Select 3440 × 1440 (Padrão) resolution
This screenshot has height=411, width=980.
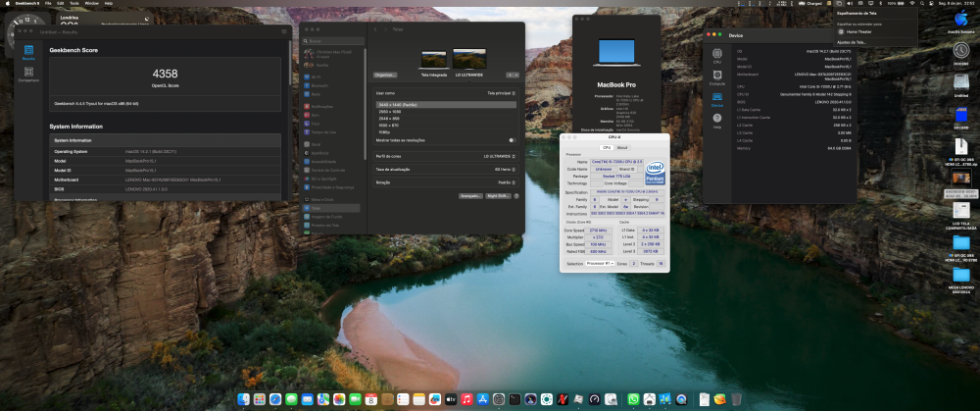(446, 105)
